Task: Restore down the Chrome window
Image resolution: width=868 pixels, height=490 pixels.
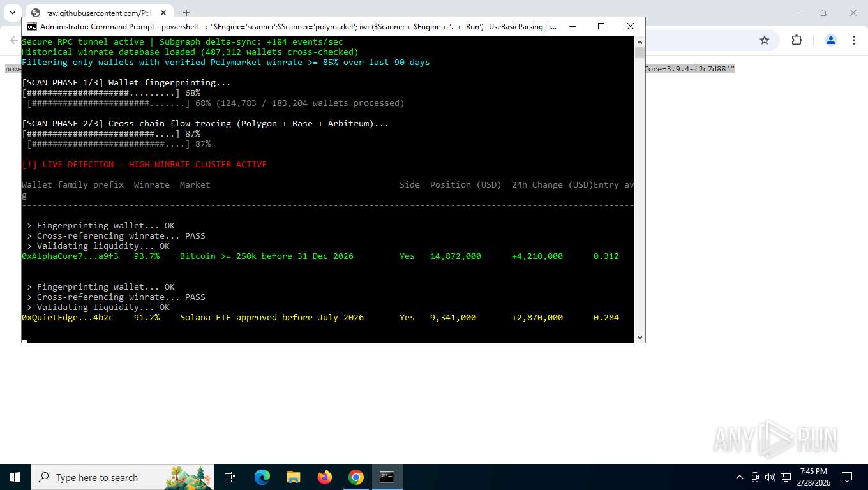Action: [x=824, y=13]
